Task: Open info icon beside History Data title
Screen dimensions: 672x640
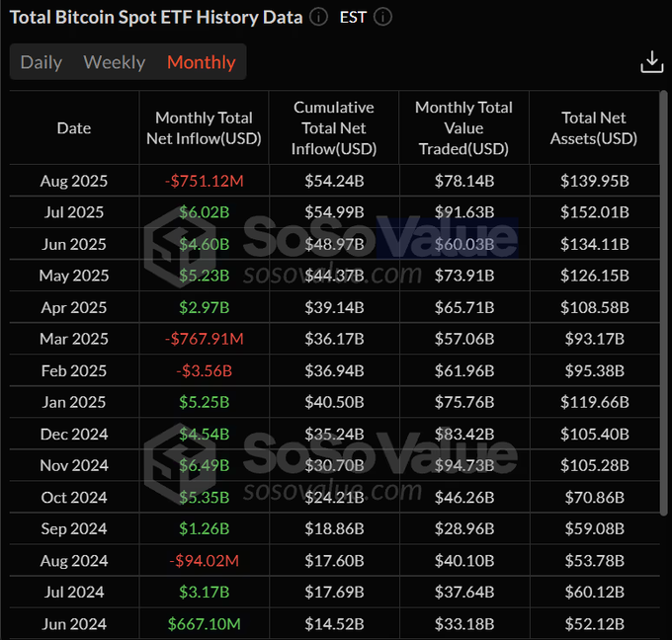Action: [x=318, y=17]
